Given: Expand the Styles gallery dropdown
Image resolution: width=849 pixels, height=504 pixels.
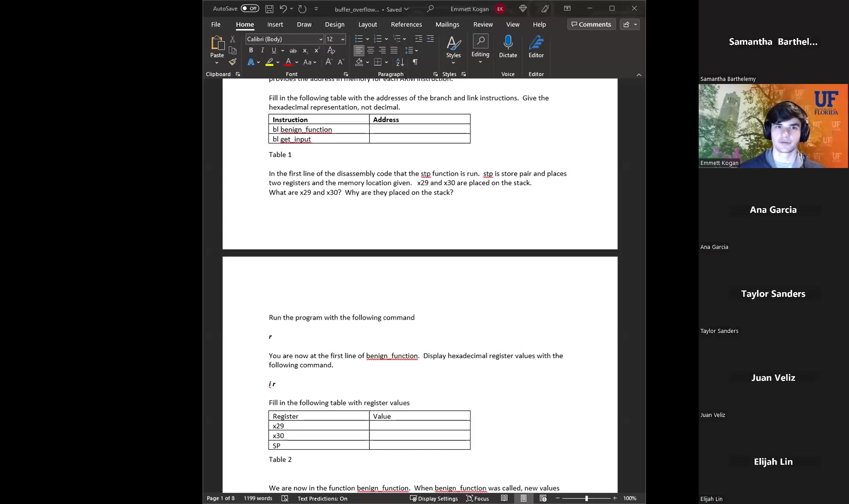Looking at the screenshot, I should tap(453, 63).
